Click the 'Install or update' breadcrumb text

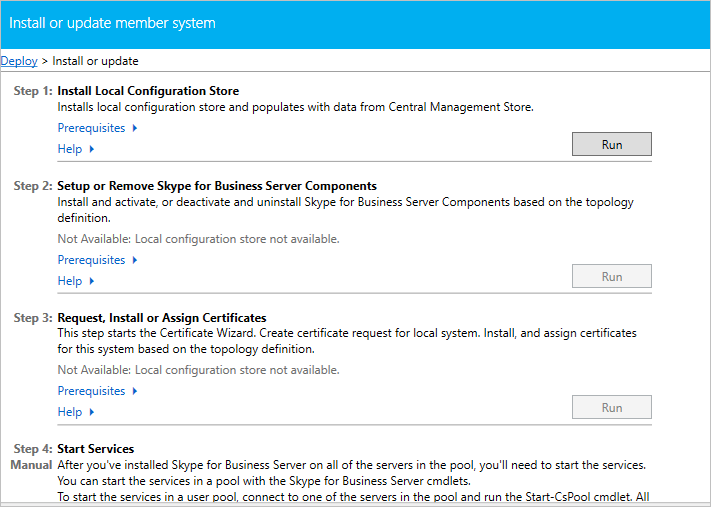[x=95, y=61]
